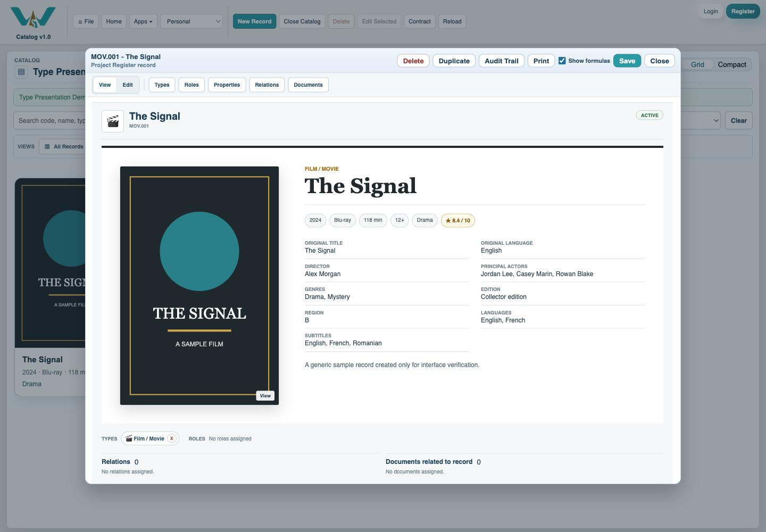Viewport: 766px width, 532px height.
Task: Open the Properties tab
Action: tap(227, 85)
